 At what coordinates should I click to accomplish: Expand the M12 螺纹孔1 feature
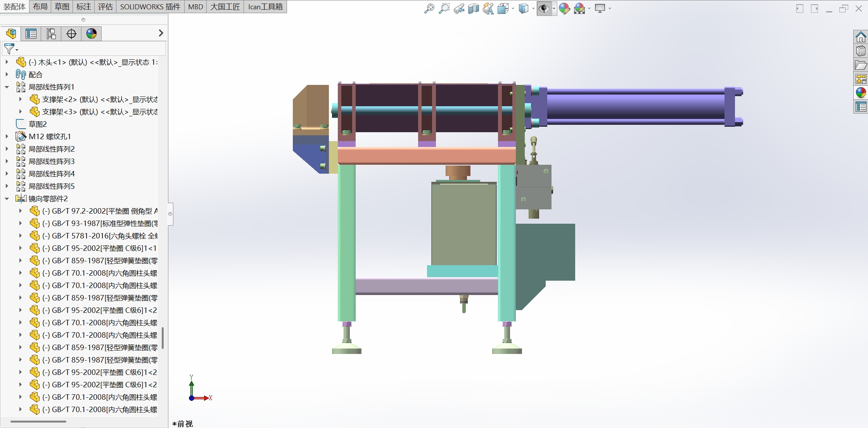(7, 136)
